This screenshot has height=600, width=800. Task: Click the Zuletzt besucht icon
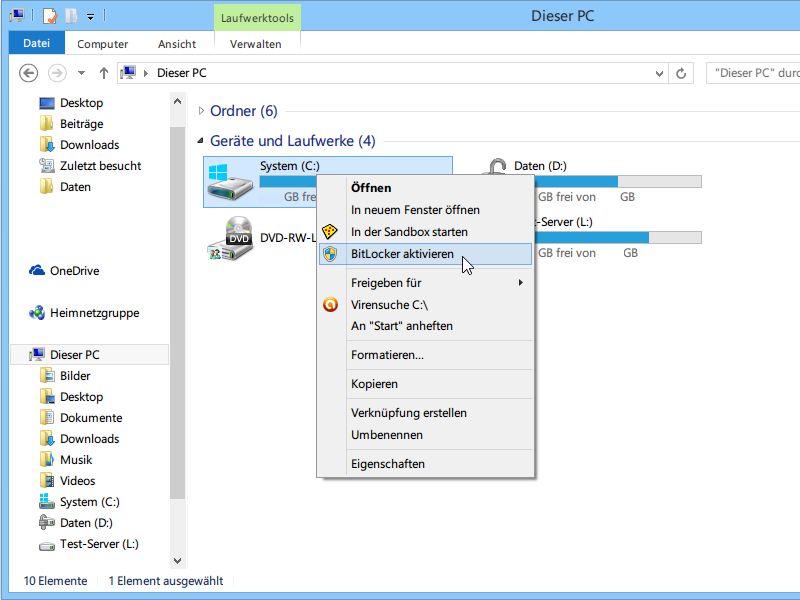click(x=47, y=165)
